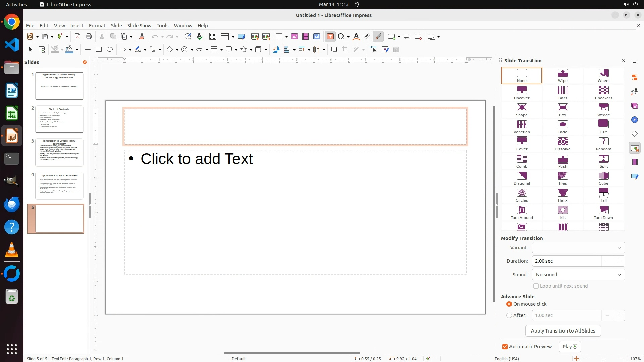The height and width of the screenshot is (362, 644).
Task: Click the Insert Table toolbar icon
Action: 279,37
